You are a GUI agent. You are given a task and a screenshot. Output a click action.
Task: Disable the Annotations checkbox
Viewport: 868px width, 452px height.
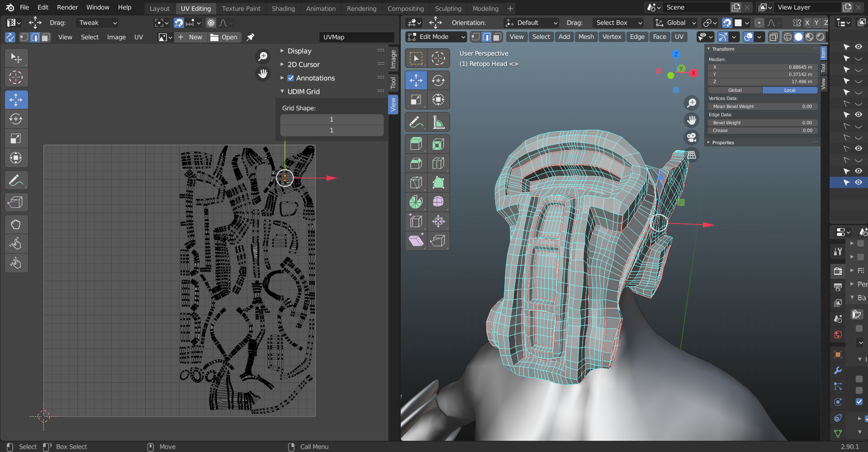tap(291, 78)
